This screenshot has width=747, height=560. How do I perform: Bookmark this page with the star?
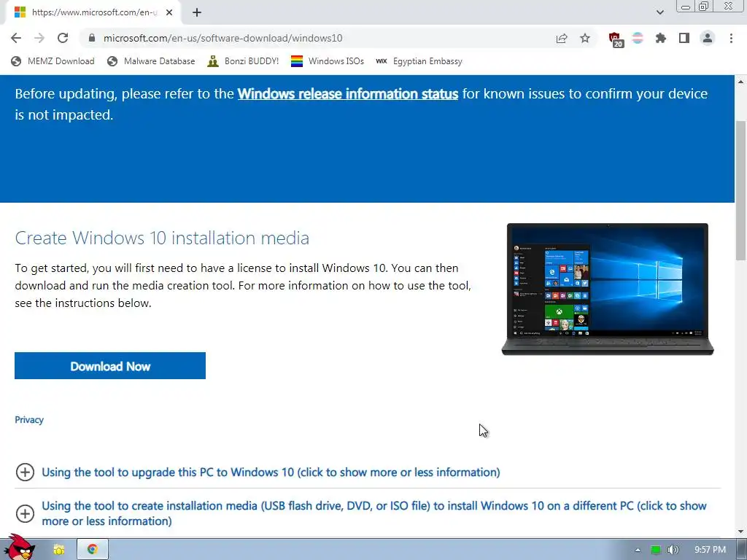tap(585, 38)
